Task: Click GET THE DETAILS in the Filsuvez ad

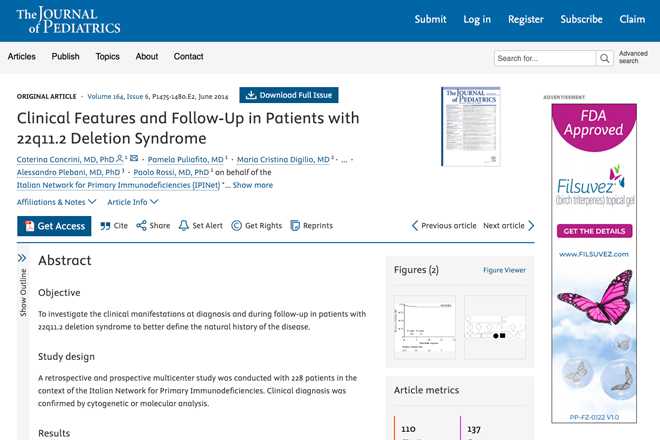Action: point(594,231)
